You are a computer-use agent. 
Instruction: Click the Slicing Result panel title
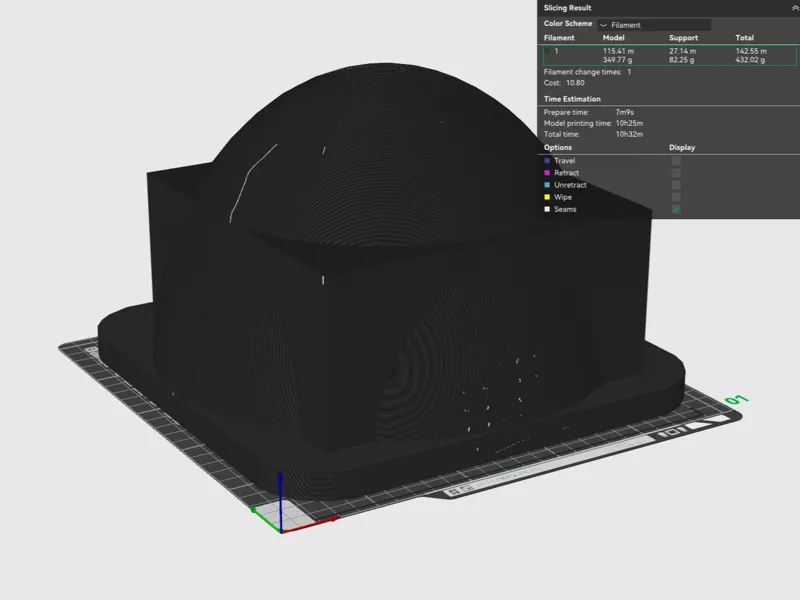567,8
